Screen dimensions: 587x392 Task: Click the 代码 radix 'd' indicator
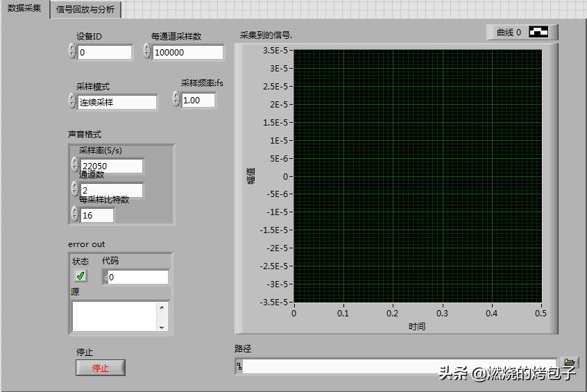click(105, 278)
